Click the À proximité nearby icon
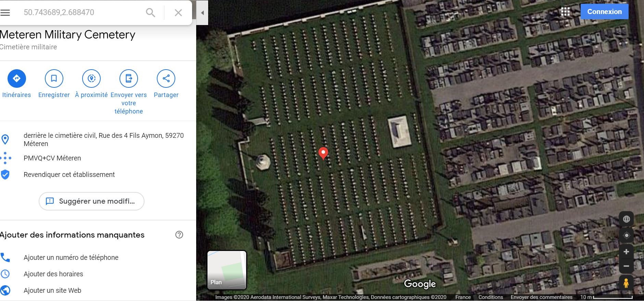The image size is (644, 301). coord(91,79)
